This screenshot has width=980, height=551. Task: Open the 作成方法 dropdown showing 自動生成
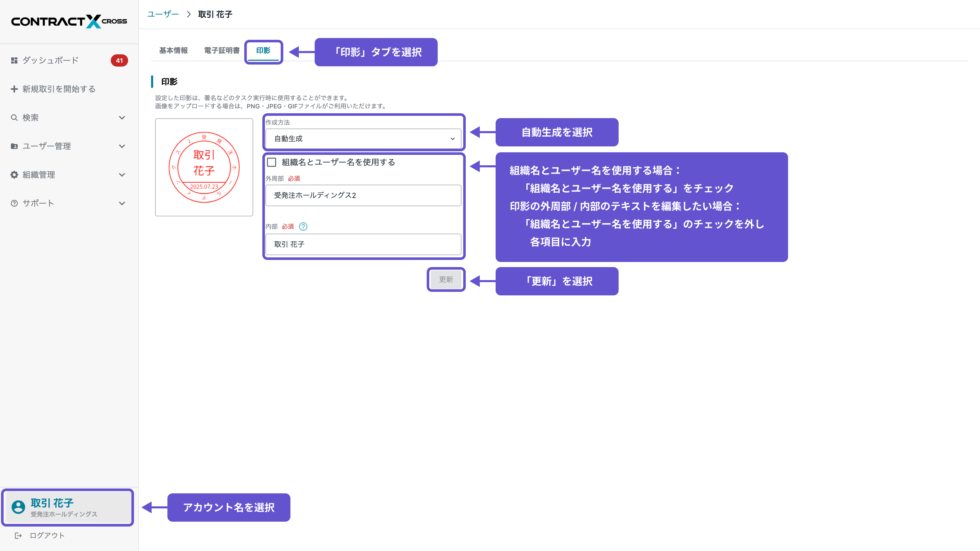(363, 139)
